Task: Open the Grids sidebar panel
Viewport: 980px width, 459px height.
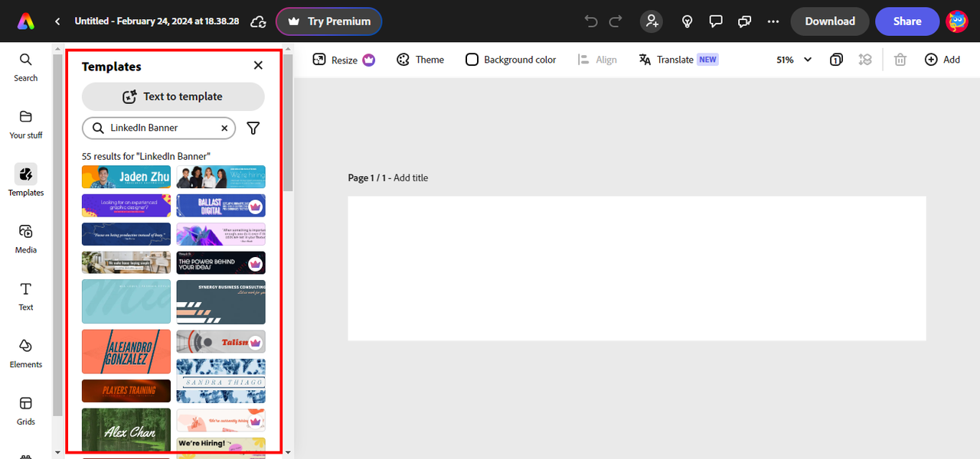Action: pyautogui.click(x=25, y=411)
